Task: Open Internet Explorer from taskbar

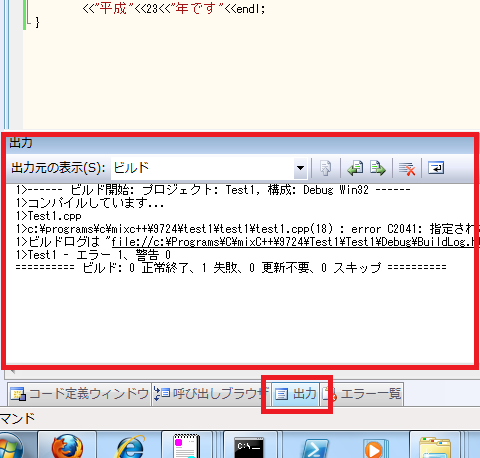Action: click(x=129, y=445)
